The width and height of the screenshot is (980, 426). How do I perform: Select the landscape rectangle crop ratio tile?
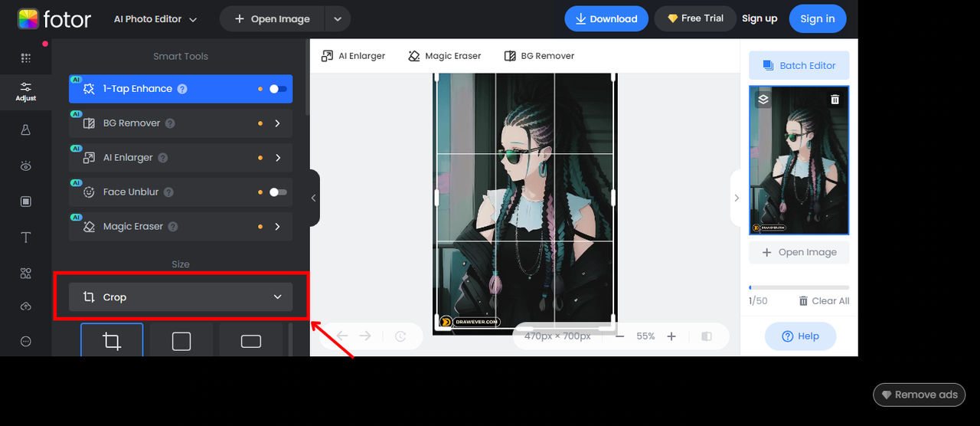pos(251,340)
